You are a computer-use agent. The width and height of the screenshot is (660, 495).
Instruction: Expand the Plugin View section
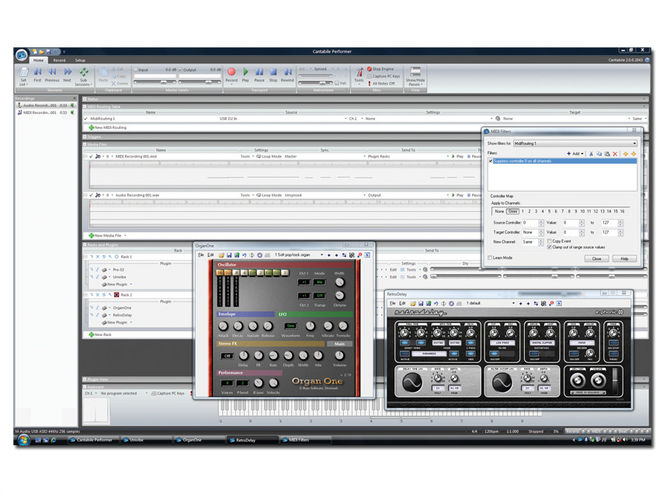point(85,380)
